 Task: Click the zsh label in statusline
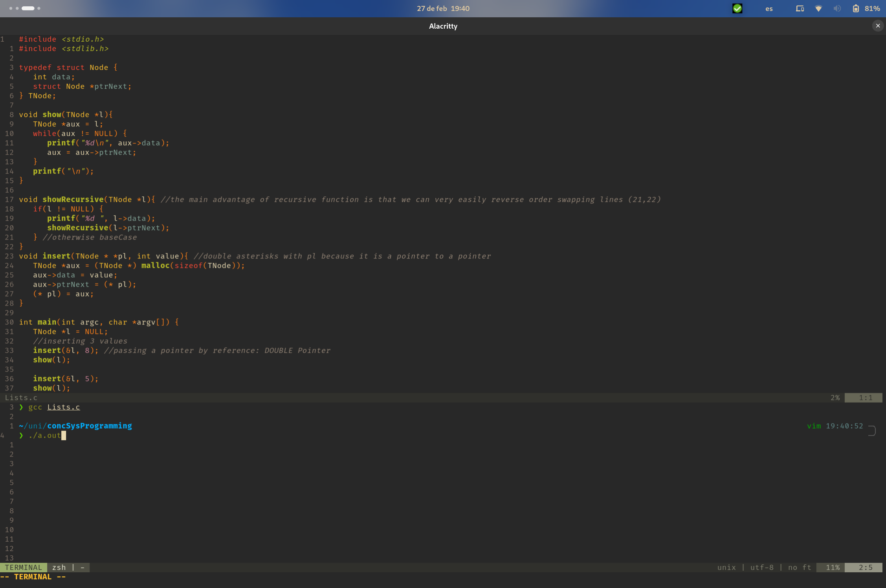(59, 567)
